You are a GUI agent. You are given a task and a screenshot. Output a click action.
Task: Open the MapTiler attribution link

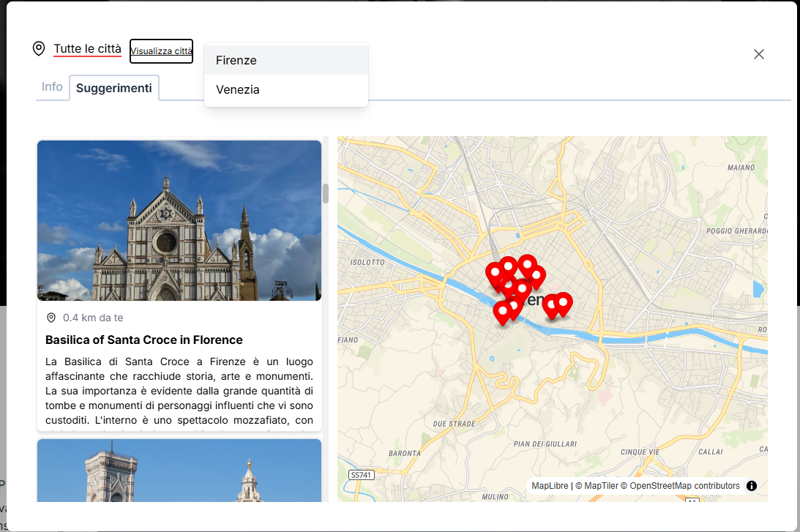point(600,486)
